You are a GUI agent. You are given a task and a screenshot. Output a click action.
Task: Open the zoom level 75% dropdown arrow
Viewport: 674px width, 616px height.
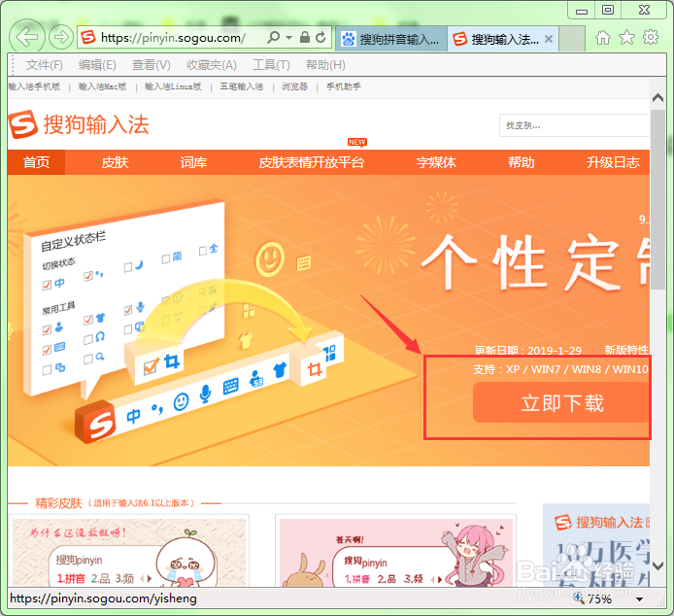pos(640,599)
